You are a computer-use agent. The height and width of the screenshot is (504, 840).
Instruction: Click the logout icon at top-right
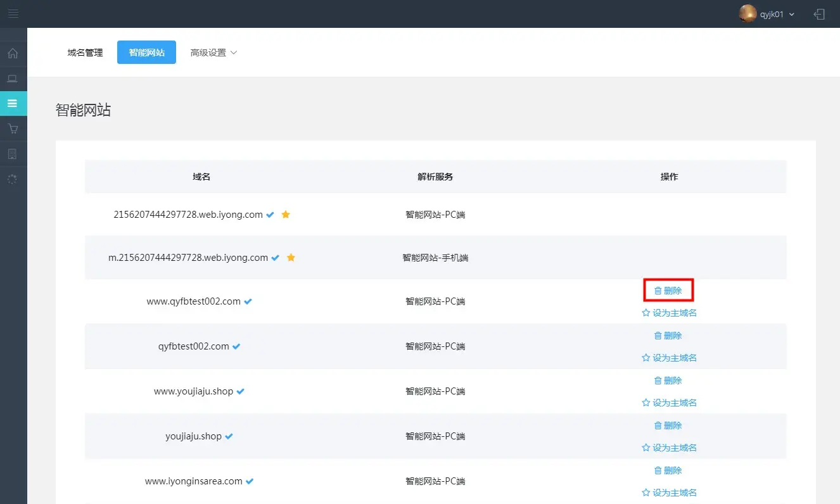coord(819,14)
